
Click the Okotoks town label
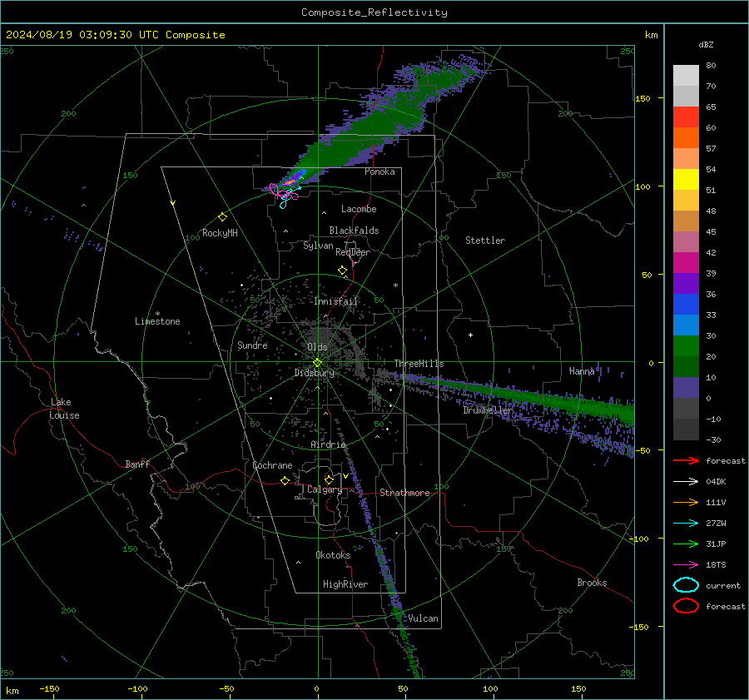pyautogui.click(x=333, y=555)
